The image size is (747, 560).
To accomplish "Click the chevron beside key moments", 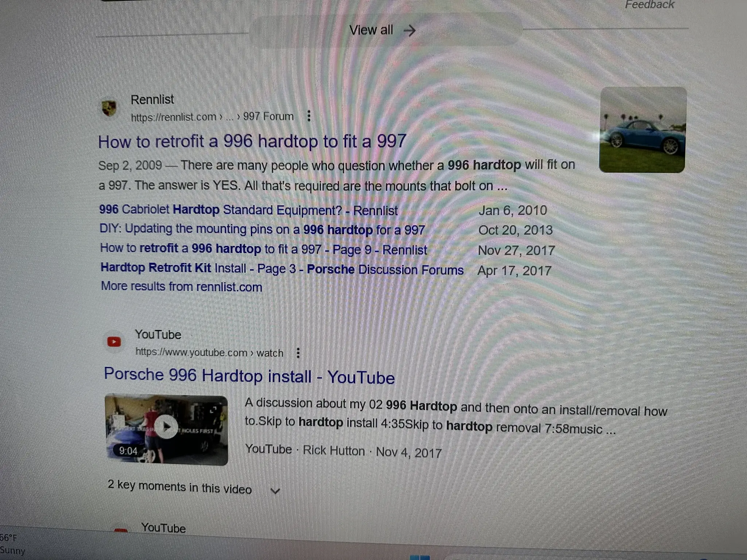I will coord(275,491).
